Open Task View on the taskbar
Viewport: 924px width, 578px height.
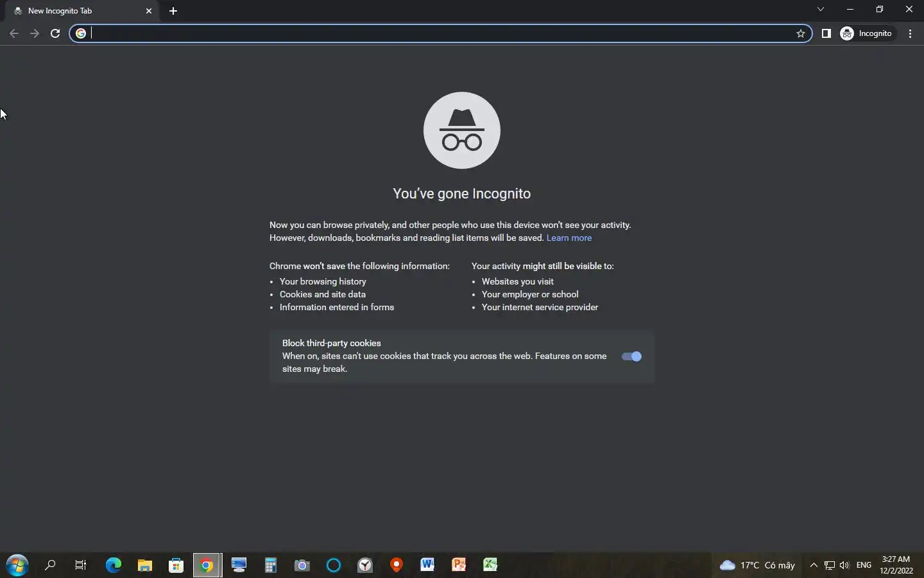pyautogui.click(x=81, y=565)
